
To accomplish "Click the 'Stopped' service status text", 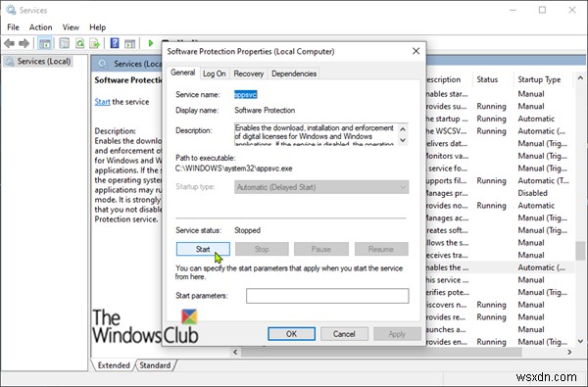I will point(248,230).
